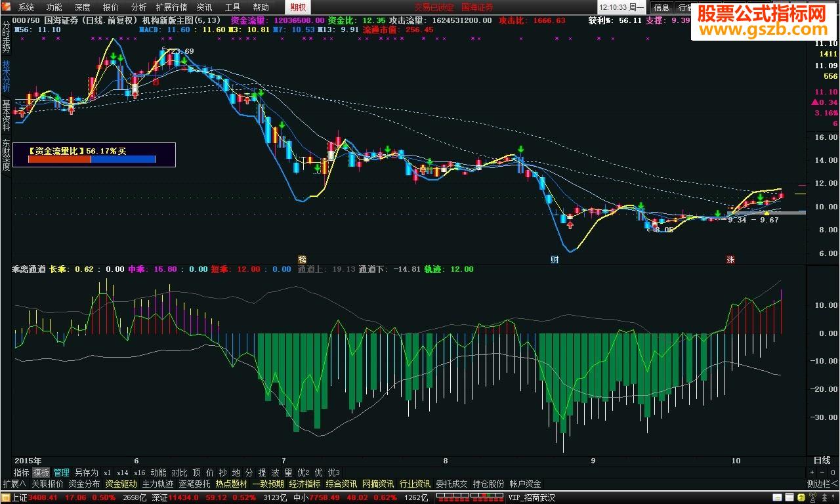Open the 深度 menu
This screenshot has height=504, width=840.
click(x=83, y=7)
